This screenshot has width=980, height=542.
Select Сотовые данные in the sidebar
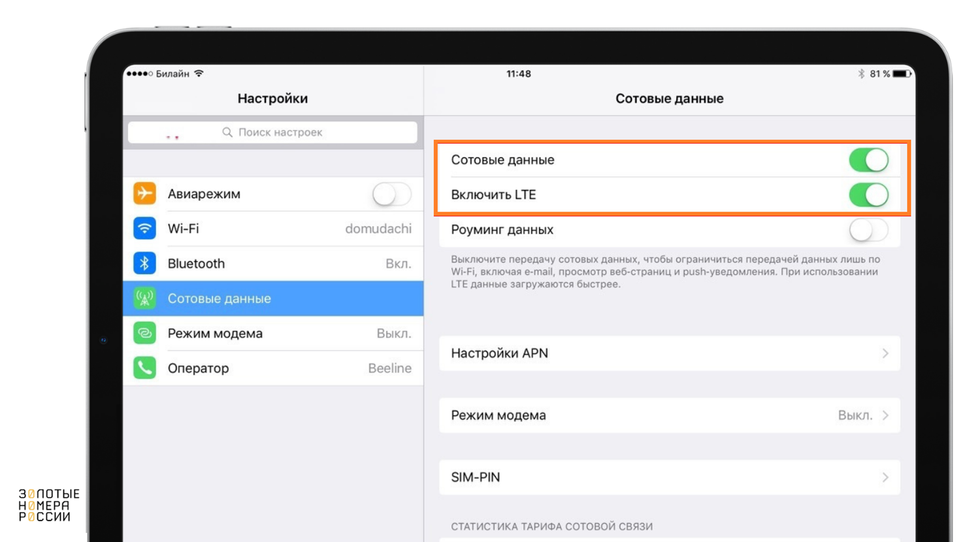(273, 298)
